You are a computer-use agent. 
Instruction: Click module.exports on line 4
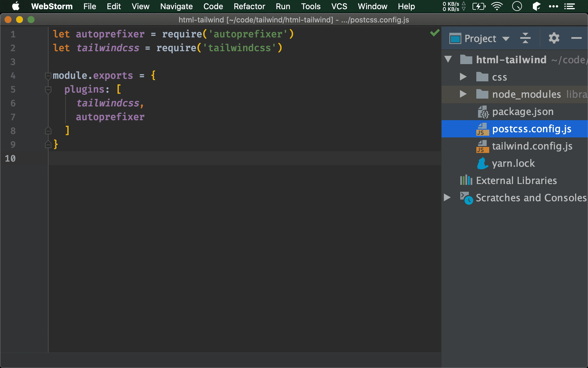(93, 75)
